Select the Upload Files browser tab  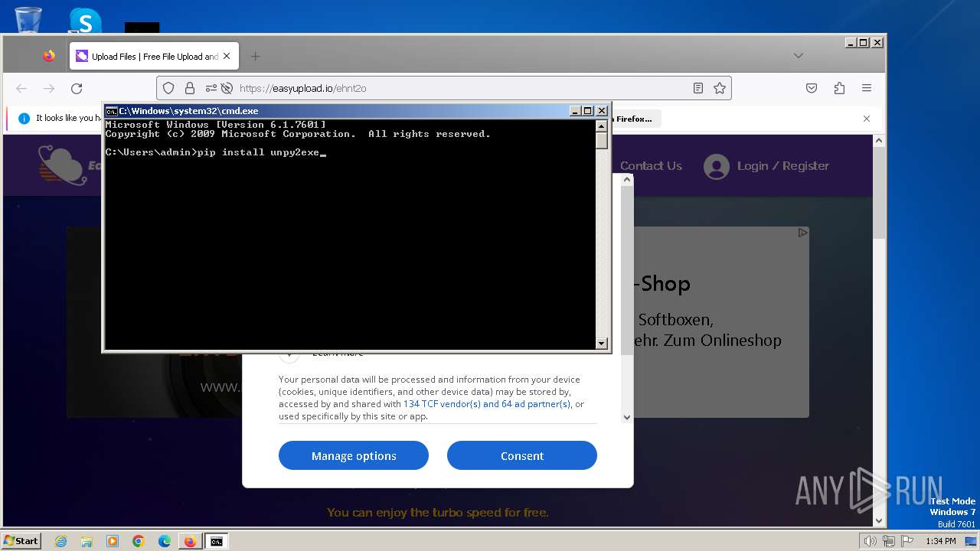point(154,56)
